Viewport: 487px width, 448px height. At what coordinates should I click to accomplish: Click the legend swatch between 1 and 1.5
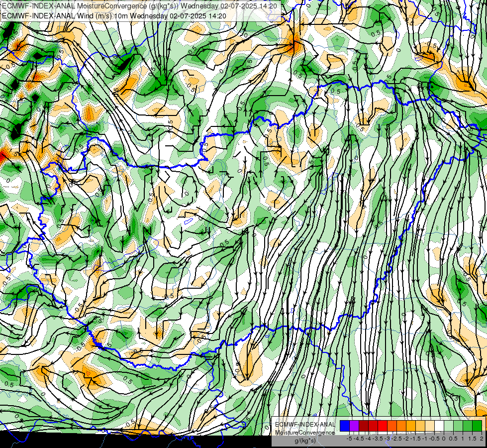click(468, 426)
